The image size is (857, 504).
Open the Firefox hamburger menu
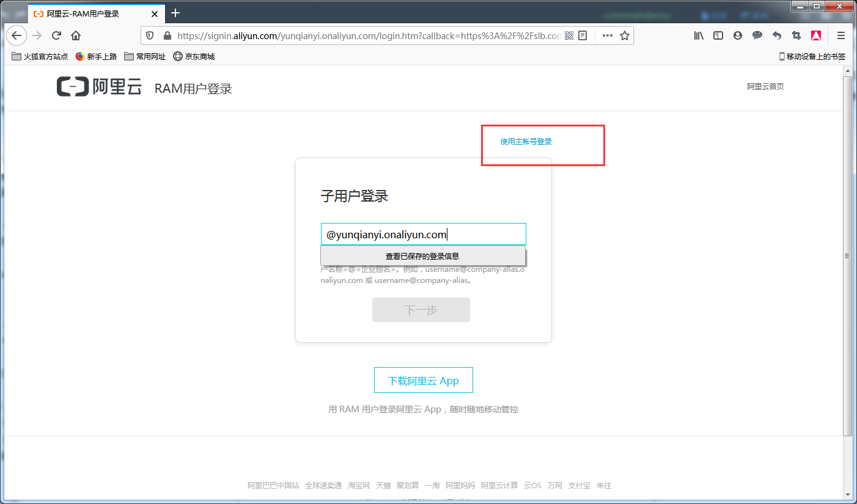pyautogui.click(x=841, y=35)
